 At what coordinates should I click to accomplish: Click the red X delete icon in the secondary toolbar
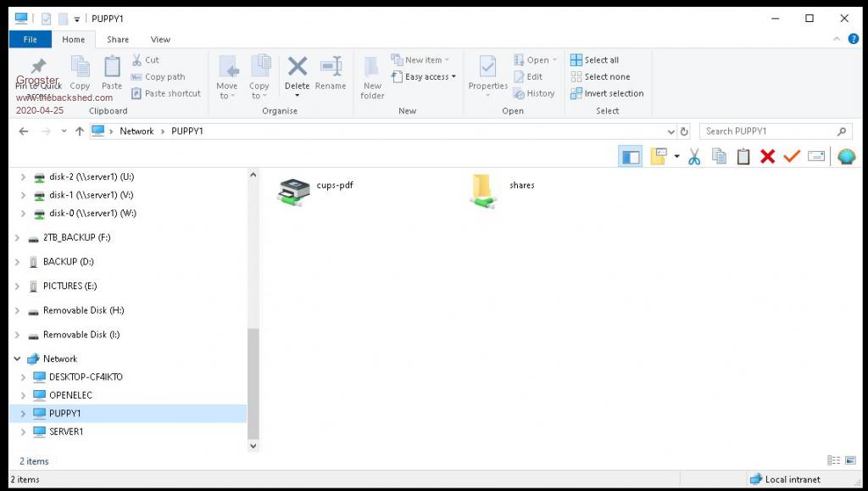click(x=768, y=157)
